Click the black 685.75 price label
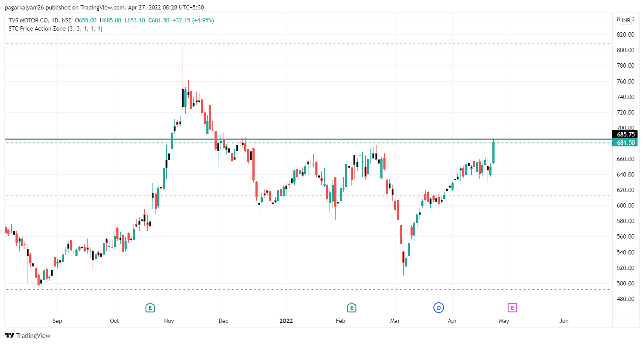This screenshot has height=344, width=644. click(x=624, y=134)
